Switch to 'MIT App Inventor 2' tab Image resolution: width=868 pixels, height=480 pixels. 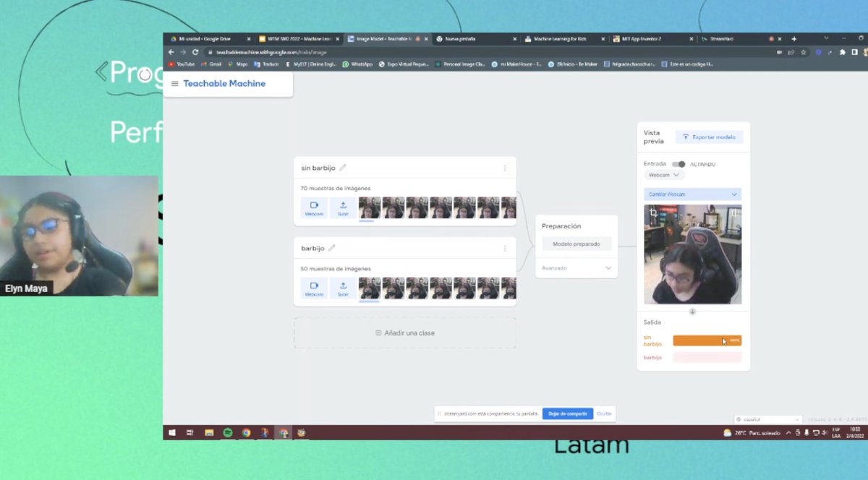tap(654, 38)
